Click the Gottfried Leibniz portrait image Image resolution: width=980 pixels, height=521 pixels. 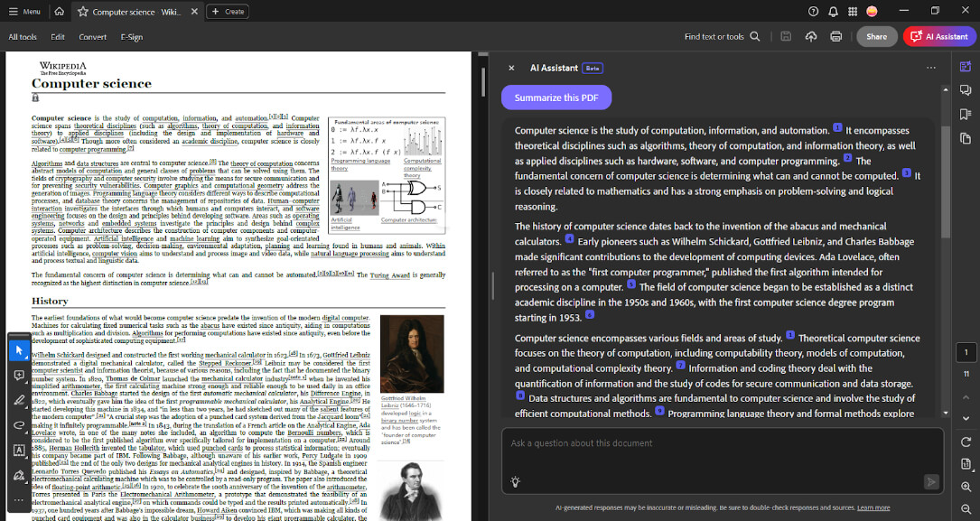412,354
